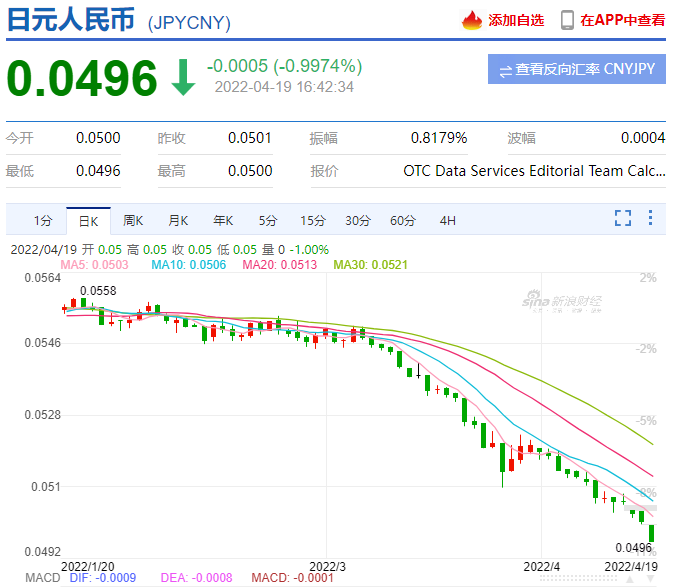Viewport: 676px width, 587px height.
Task: Click the 波幅 value 0.0004
Action: pos(643,138)
